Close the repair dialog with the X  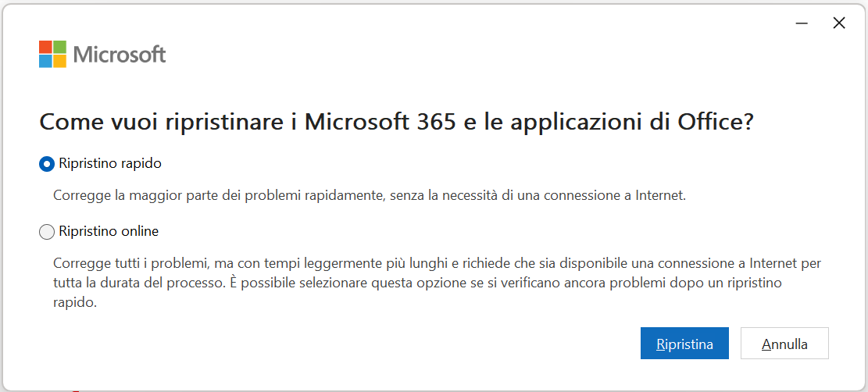pyautogui.click(x=839, y=23)
